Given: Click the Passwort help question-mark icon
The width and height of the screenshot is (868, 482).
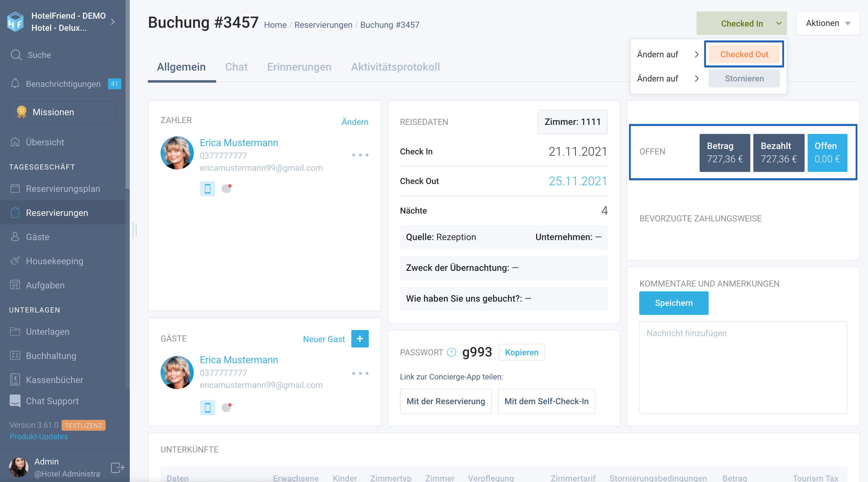Looking at the screenshot, I should (x=451, y=352).
